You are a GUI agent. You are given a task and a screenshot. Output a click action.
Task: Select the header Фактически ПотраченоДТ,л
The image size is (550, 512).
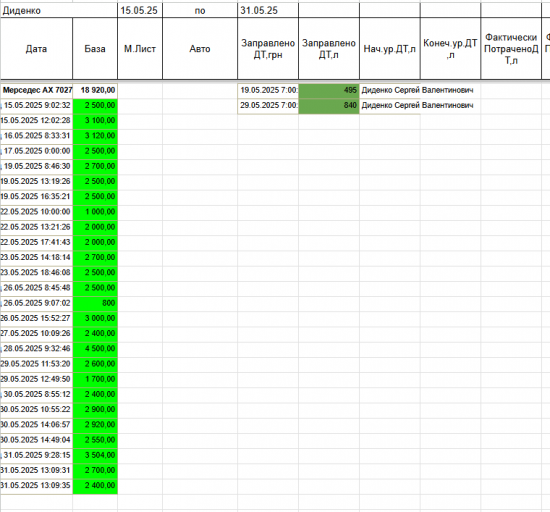coord(511,49)
